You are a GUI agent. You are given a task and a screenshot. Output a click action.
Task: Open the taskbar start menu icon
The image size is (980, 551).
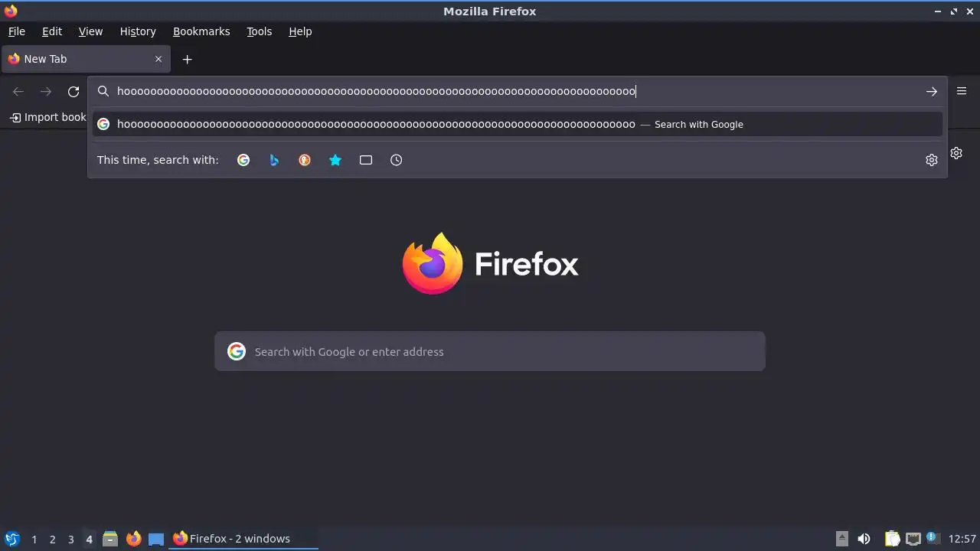[x=11, y=539]
